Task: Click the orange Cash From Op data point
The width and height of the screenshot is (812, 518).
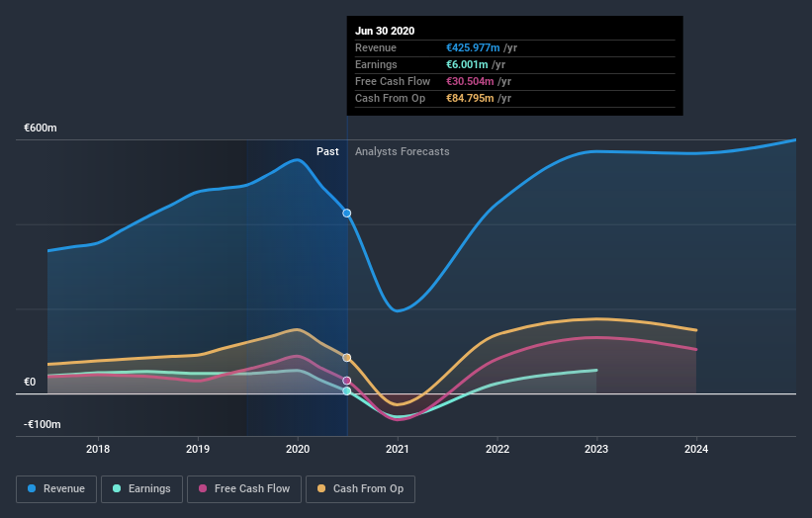Action: (x=347, y=358)
